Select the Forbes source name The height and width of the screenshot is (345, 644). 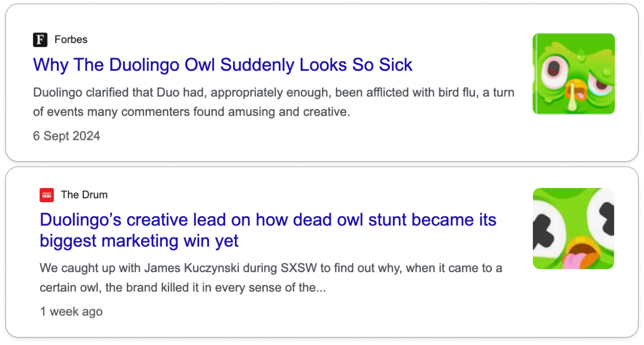(71, 40)
